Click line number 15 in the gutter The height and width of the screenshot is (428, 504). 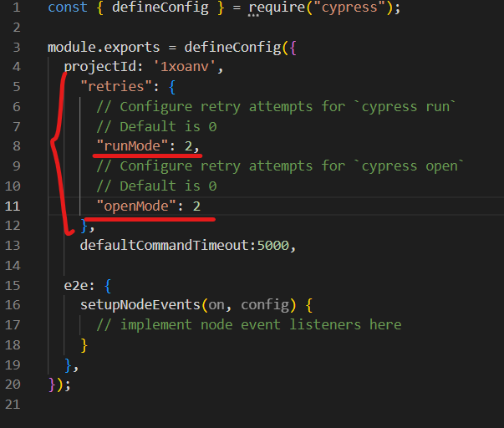point(13,286)
